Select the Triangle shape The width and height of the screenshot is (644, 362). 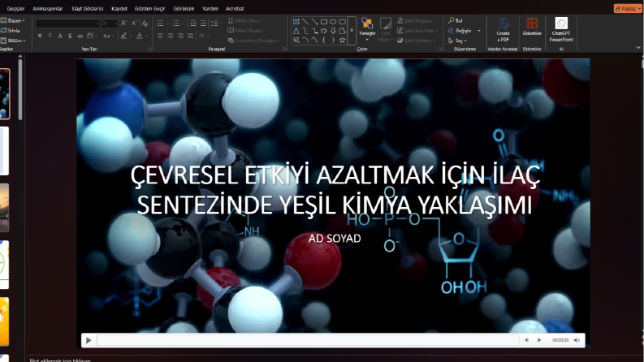click(x=296, y=31)
